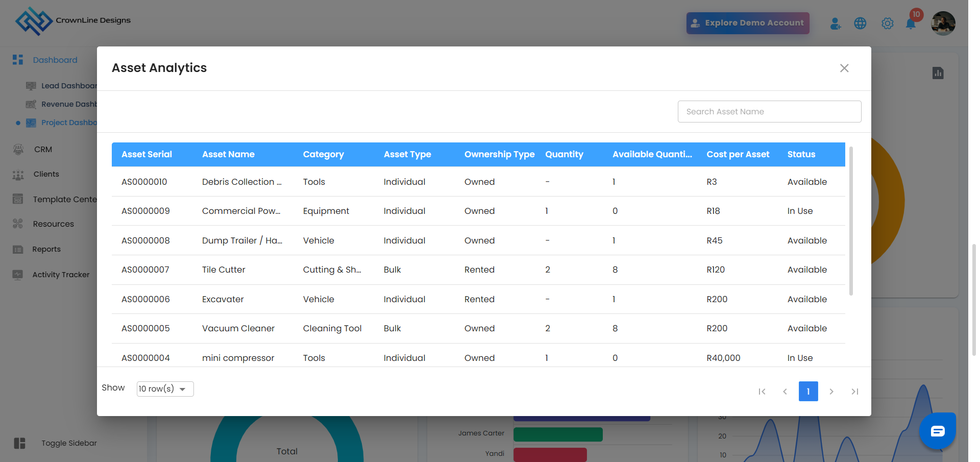Open the user profile avatar

coord(943,23)
